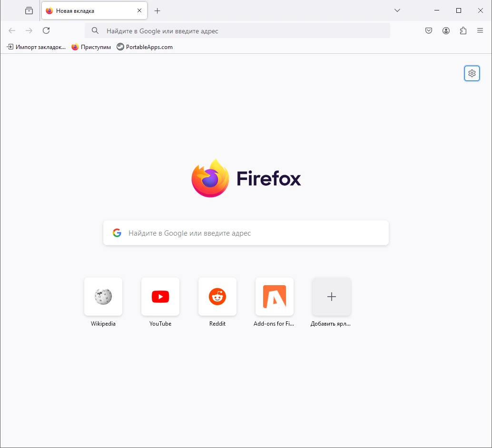
Task: Open PortableApps.com bookmark
Action: pyautogui.click(x=145, y=47)
